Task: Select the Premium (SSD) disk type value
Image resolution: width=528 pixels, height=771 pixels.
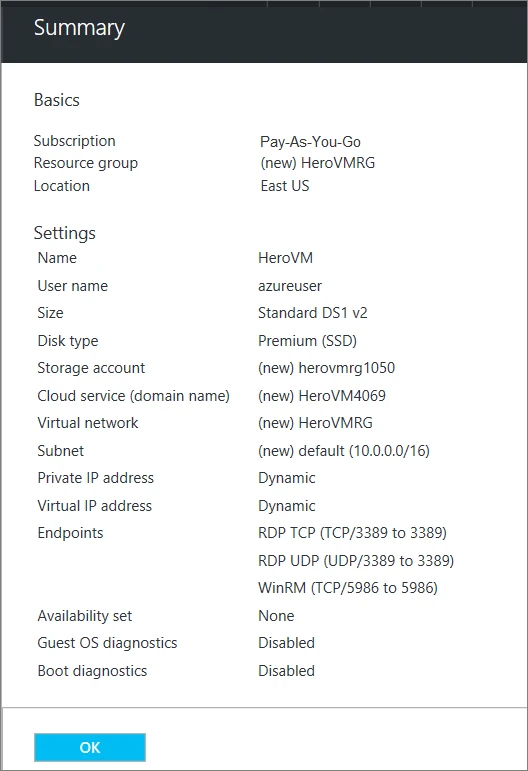Action: (x=307, y=341)
